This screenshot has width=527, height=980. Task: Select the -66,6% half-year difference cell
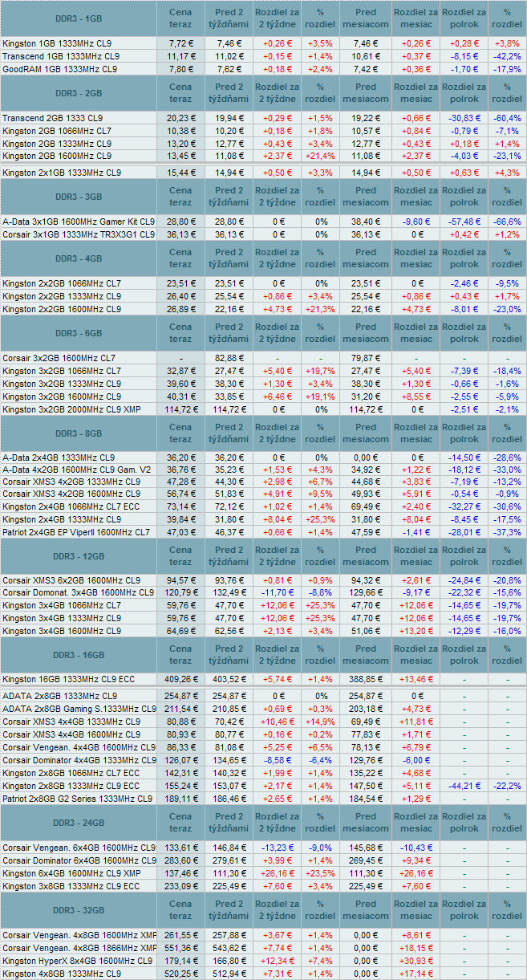(x=506, y=221)
